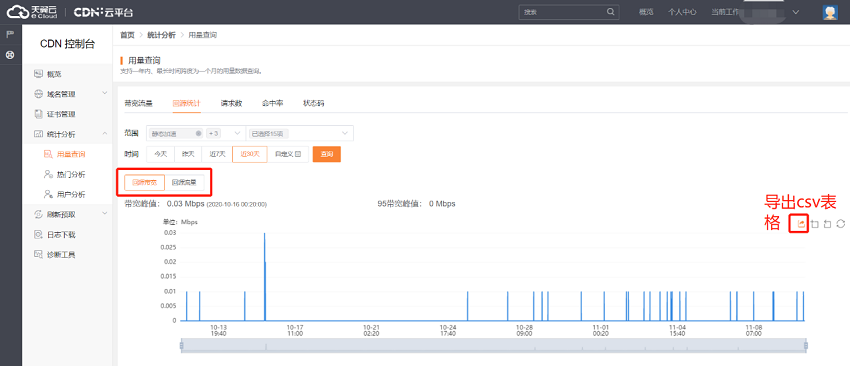Click the 11-08 07:00 axis label

pyautogui.click(x=754, y=331)
